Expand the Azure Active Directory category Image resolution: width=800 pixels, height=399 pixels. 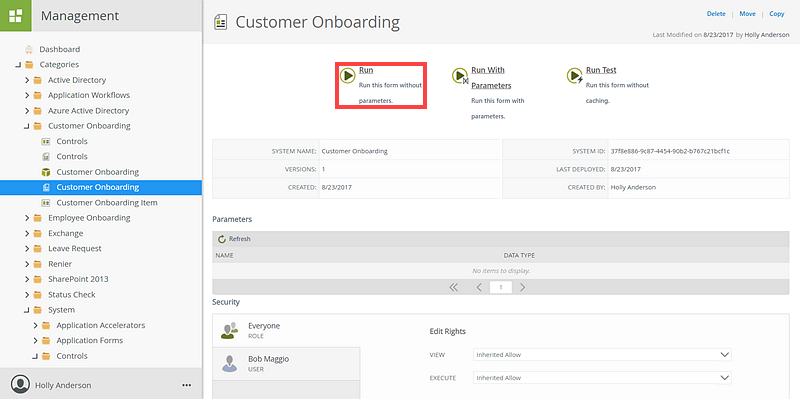click(27, 111)
